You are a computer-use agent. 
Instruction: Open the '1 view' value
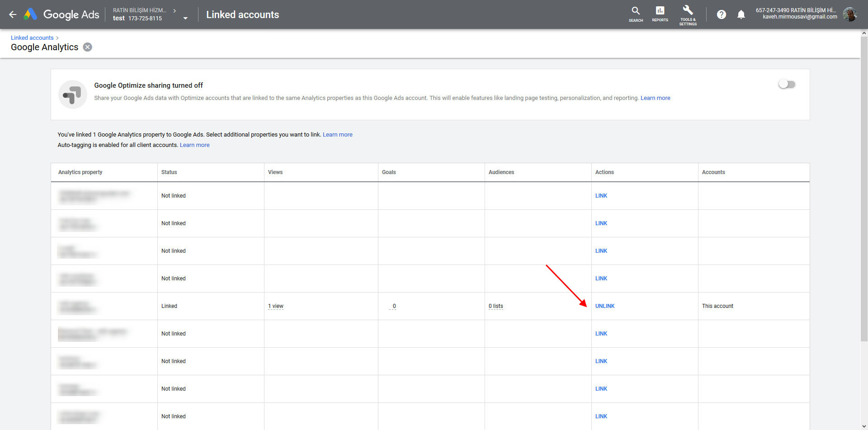(x=276, y=306)
